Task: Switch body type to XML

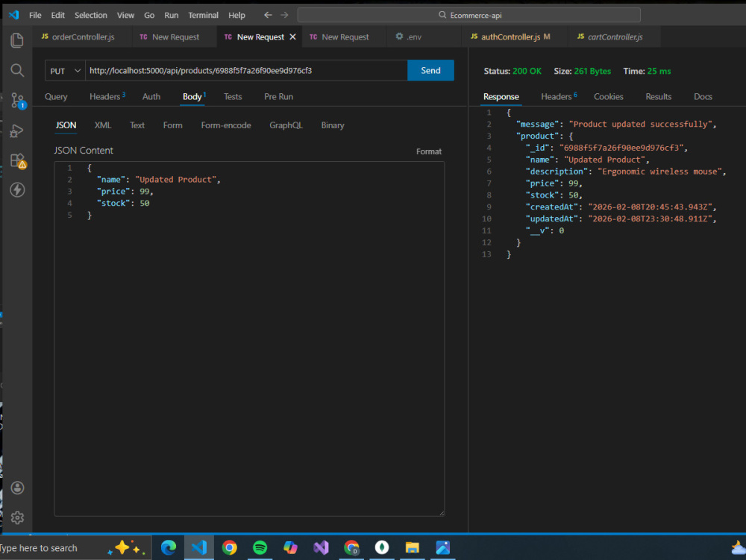Action: [103, 125]
